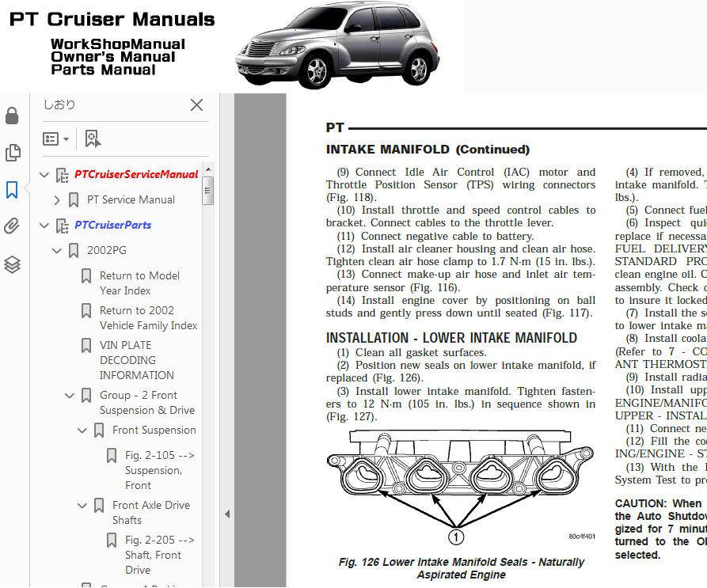Click the PTCruiserParts bookmark set icon

coord(63,226)
